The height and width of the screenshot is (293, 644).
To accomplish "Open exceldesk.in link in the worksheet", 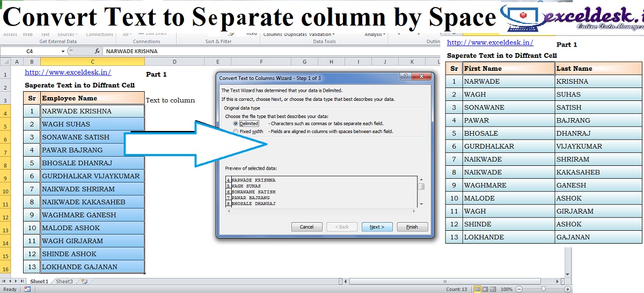I will (68, 72).
